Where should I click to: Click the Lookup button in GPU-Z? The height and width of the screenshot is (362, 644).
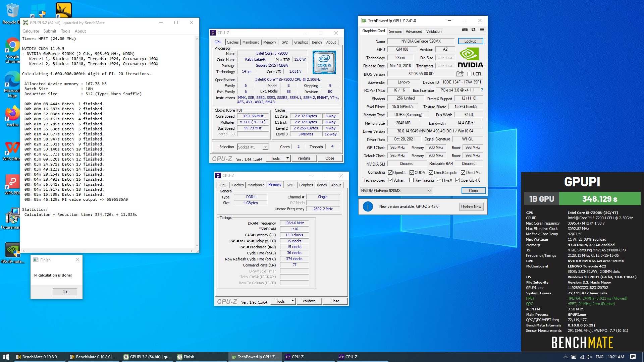(x=470, y=41)
